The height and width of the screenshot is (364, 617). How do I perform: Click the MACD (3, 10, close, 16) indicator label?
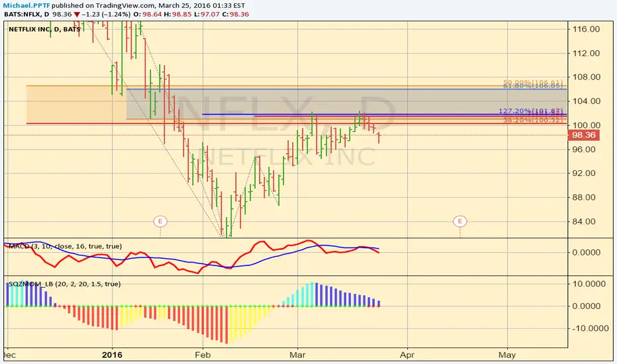coord(66,246)
